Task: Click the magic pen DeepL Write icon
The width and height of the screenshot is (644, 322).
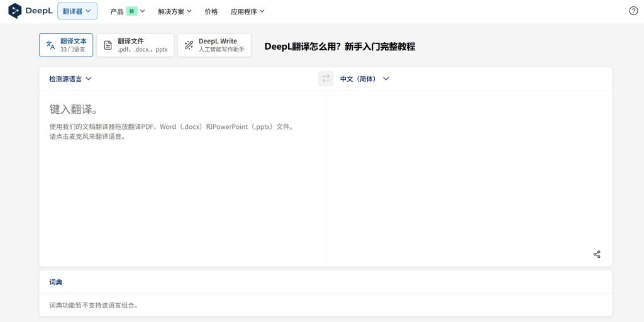Action: point(189,45)
